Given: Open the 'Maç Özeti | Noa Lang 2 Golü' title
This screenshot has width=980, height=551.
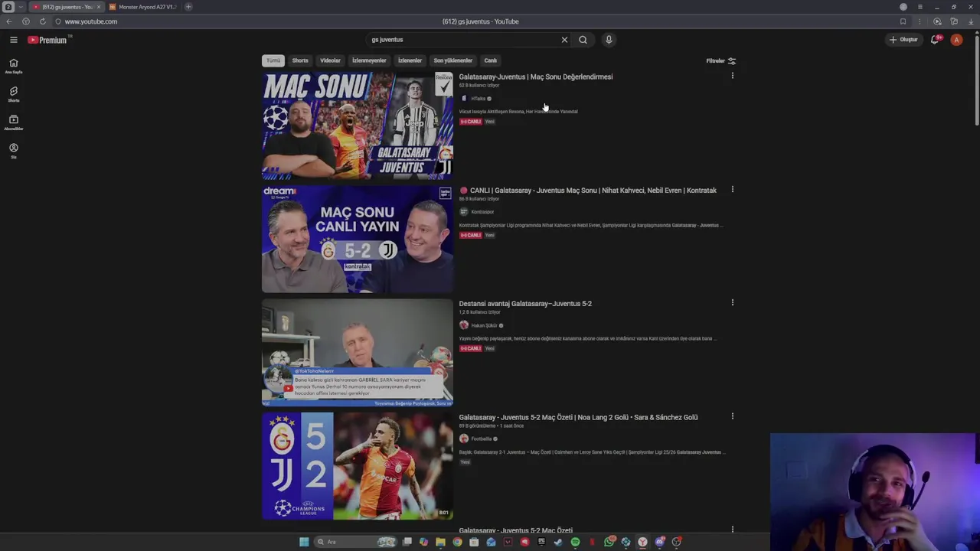Looking at the screenshot, I should click(578, 417).
